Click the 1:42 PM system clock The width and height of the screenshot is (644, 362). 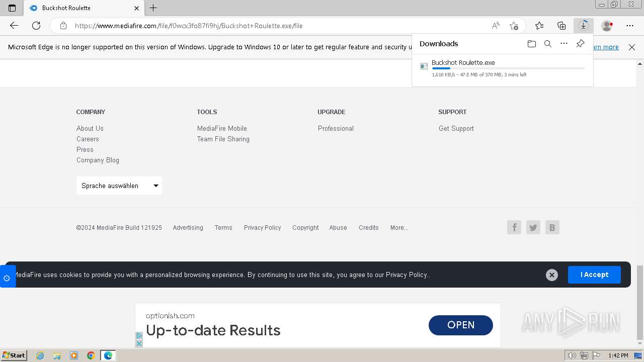618,355
